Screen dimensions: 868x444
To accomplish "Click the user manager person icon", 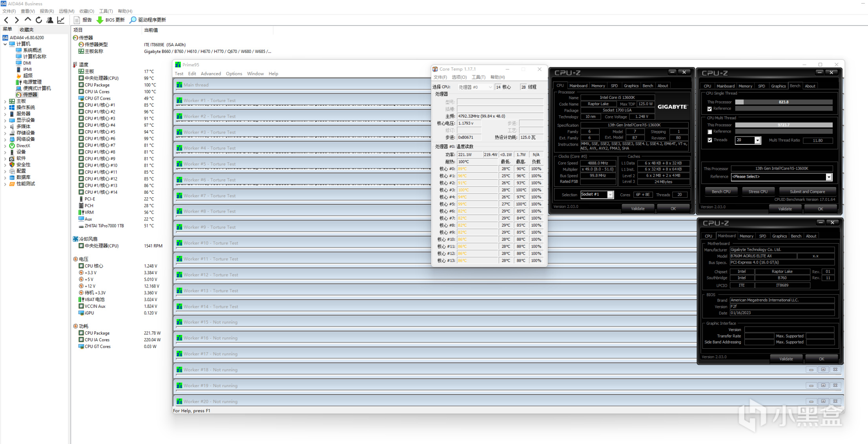I will [50, 20].
